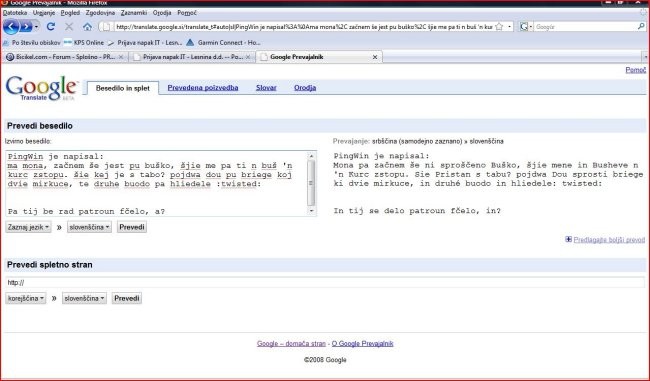Open the Prevedena poizvedba tab
The width and height of the screenshot is (650, 381).
click(203, 88)
